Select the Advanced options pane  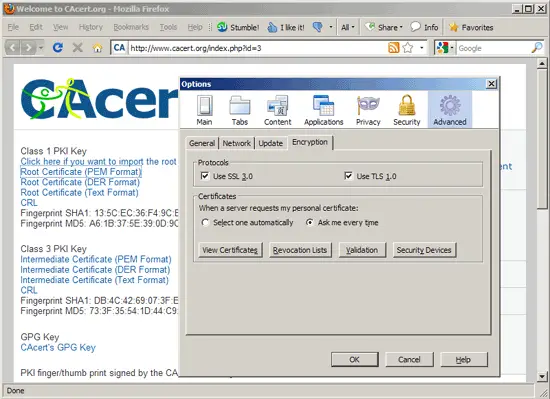(x=450, y=110)
